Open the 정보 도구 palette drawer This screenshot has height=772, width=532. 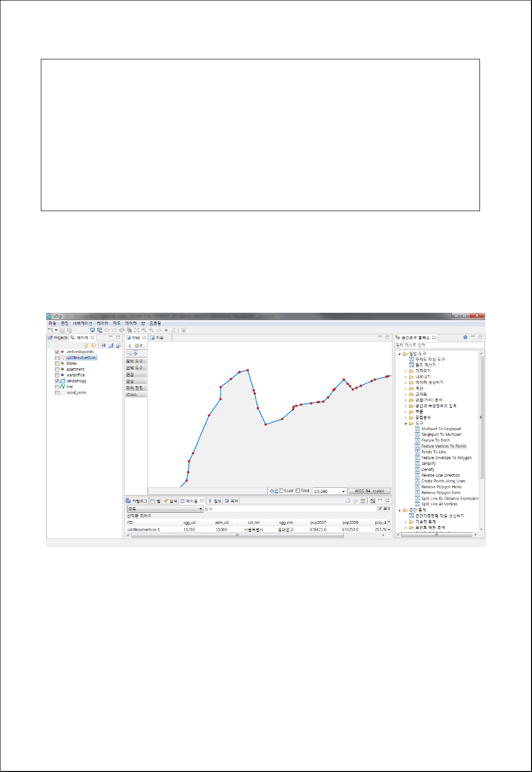coord(136,361)
